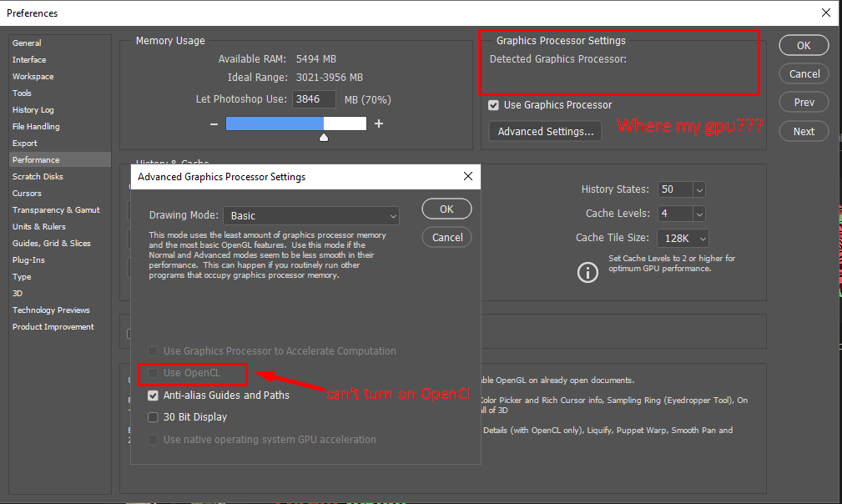Change Cache Levels using its dropdown

(681, 214)
